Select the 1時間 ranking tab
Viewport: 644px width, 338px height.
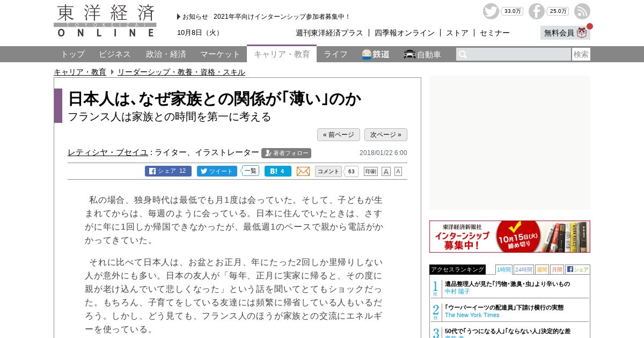coord(503,269)
